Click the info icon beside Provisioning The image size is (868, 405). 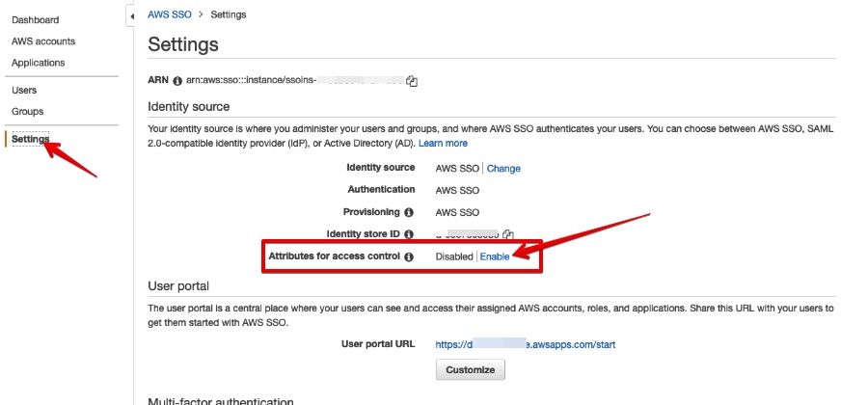pyautogui.click(x=409, y=212)
